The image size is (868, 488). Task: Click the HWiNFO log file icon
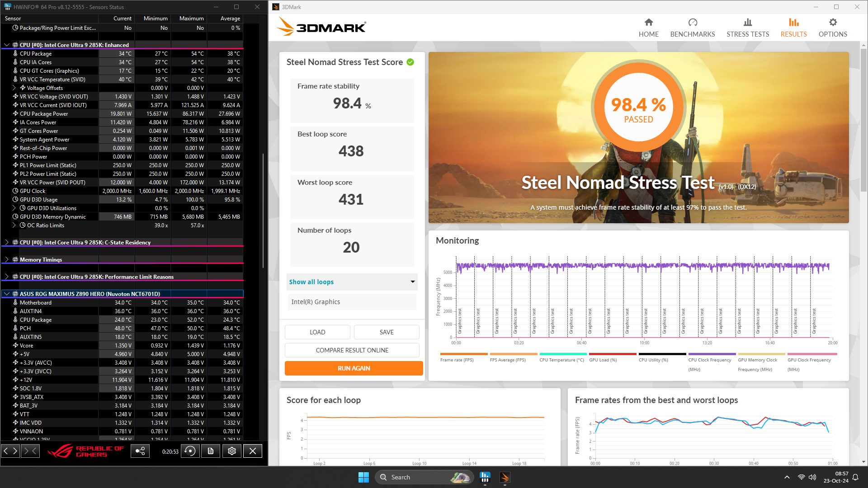211,451
